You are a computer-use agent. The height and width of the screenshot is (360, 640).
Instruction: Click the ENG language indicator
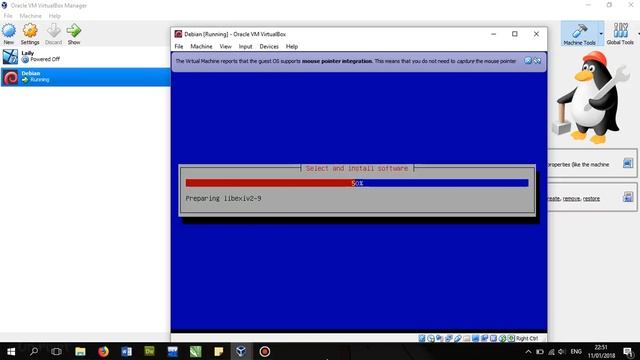pyautogui.click(x=576, y=351)
